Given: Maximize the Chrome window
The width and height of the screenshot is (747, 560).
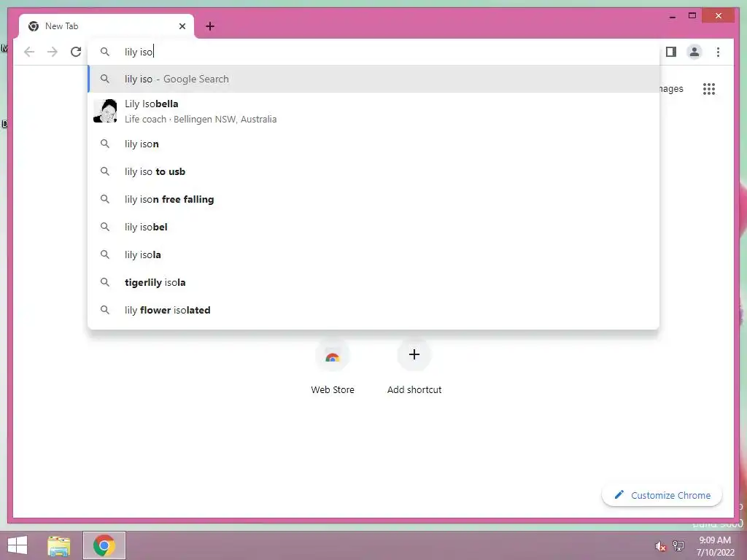Looking at the screenshot, I should click(692, 16).
